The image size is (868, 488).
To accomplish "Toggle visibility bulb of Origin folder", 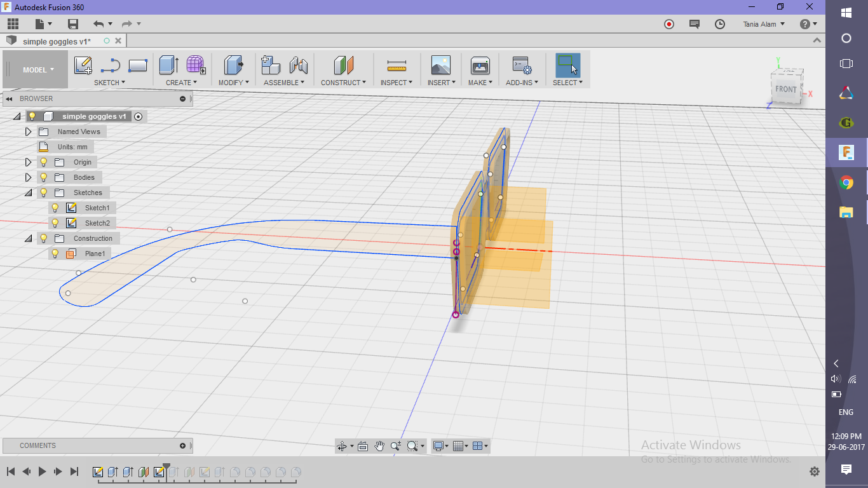I will (x=44, y=162).
